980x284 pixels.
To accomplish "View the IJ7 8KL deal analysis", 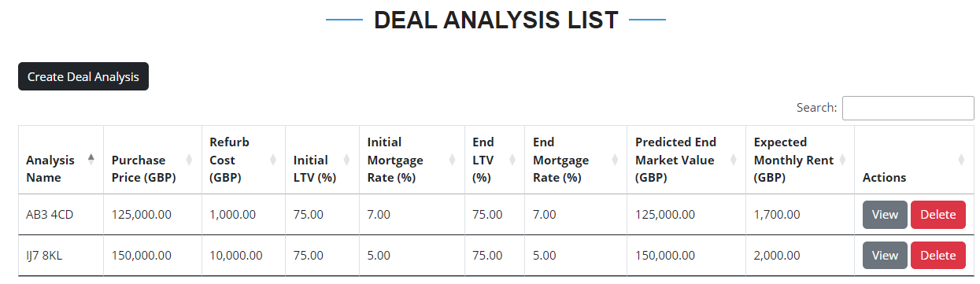I will pyautogui.click(x=885, y=255).
